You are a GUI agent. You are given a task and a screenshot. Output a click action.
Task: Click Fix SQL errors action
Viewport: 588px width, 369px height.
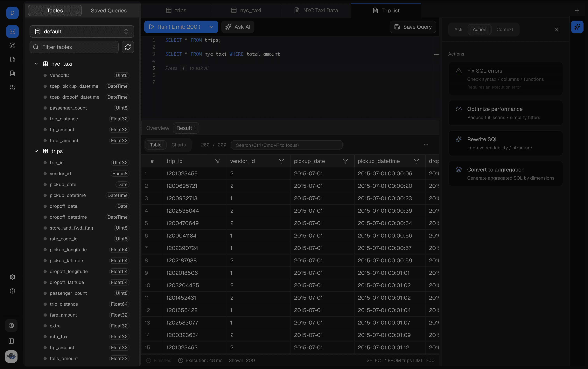[506, 78]
